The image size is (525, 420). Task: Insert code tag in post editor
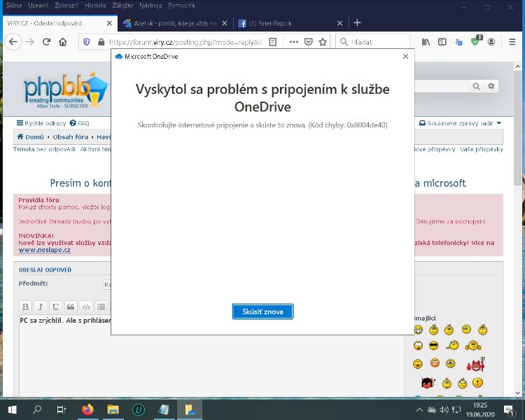point(86,307)
